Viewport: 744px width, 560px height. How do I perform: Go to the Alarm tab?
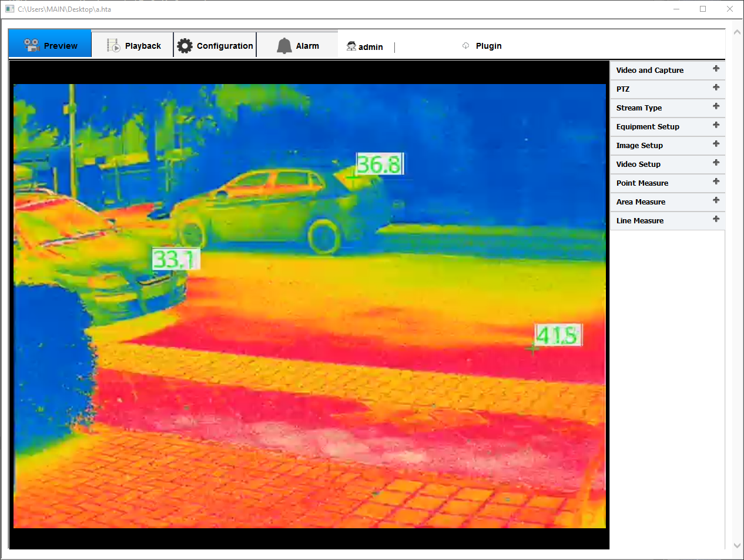(297, 45)
